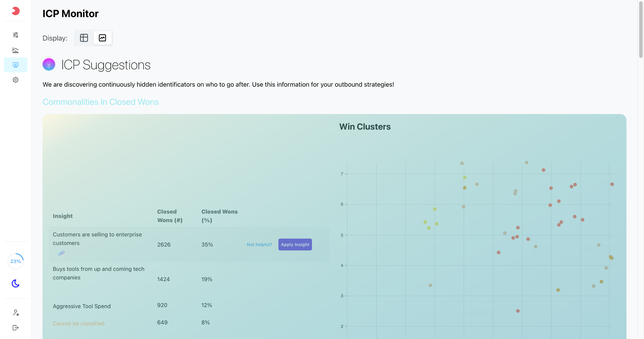The image size is (644, 339).
Task: Click the Apply Insight button
Action: point(295,244)
